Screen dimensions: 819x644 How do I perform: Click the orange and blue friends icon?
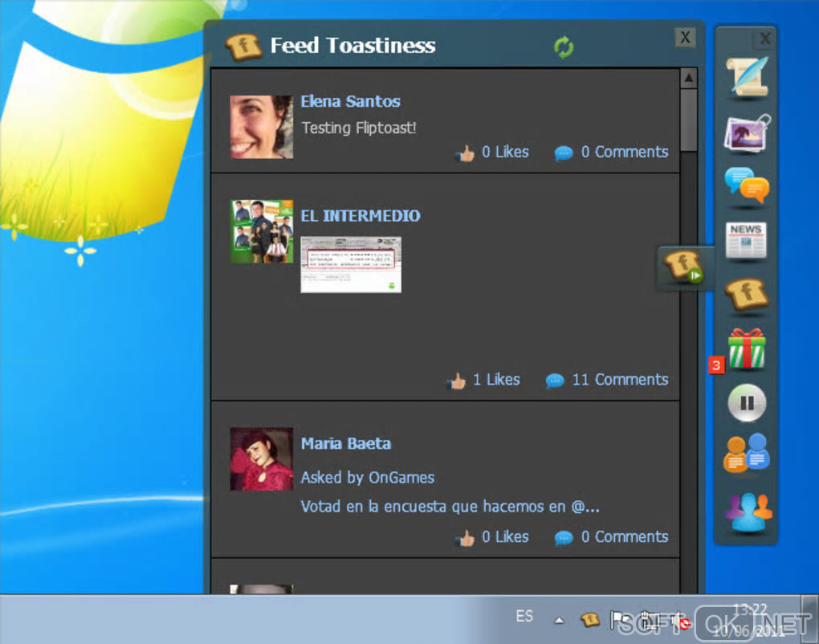pos(747,453)
